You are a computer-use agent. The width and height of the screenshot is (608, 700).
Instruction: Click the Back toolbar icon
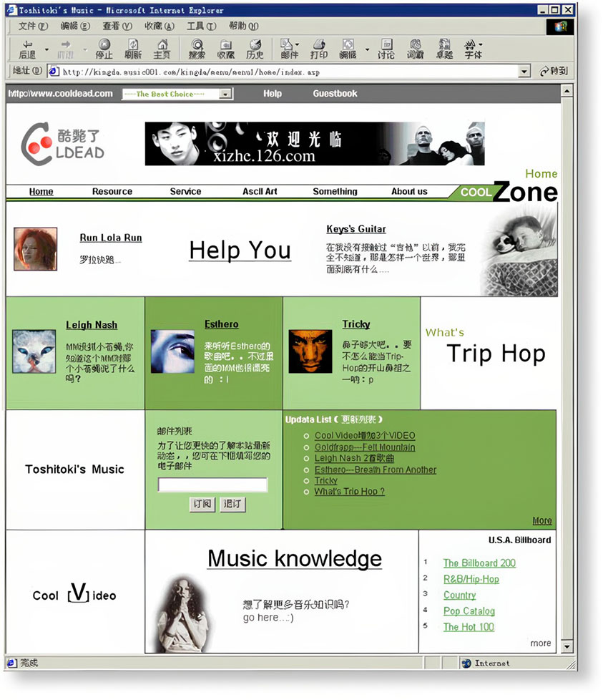tap(27, 49)
